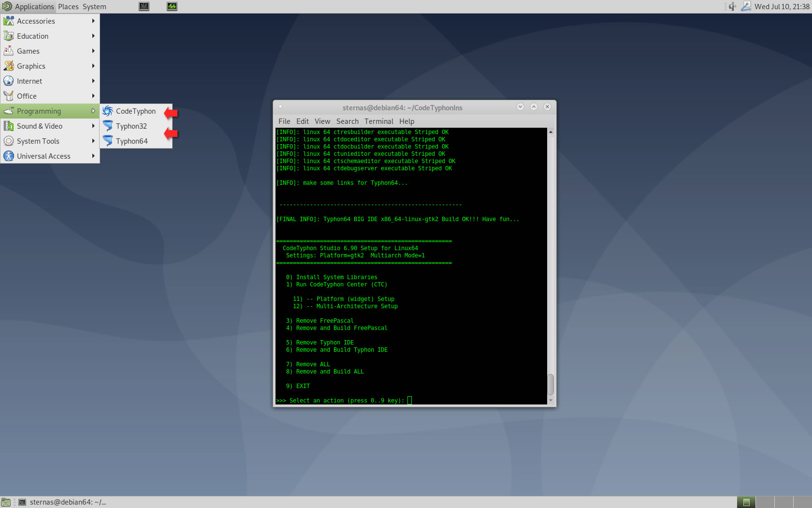The width and height of the screenshot is (812, 508).
Task: Click the 'Select an action' prompt cursor
Action: [x=409, y=400]
